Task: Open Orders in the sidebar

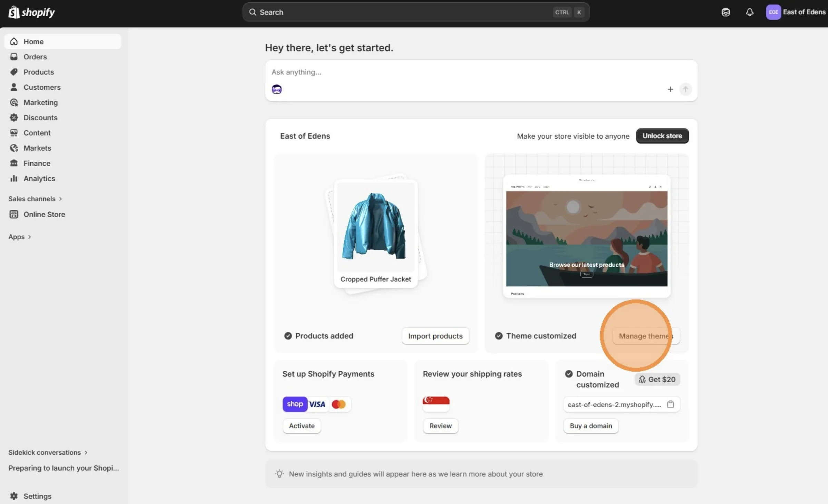Action: click(x=63, y=57)
